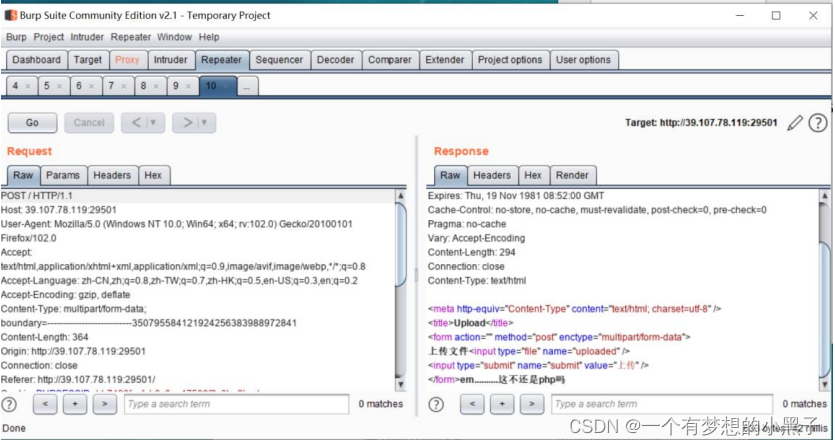Go forward in request history

pos(186,123)
